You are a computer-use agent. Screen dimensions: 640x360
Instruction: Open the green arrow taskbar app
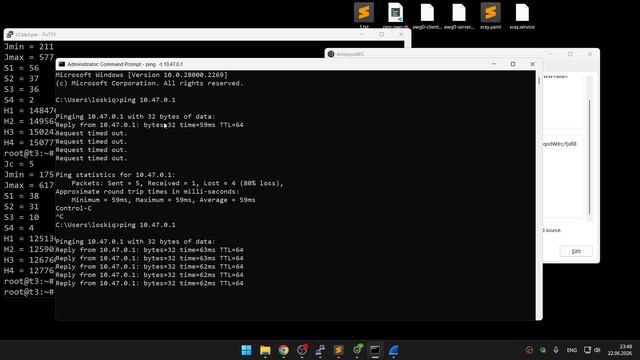357,349
